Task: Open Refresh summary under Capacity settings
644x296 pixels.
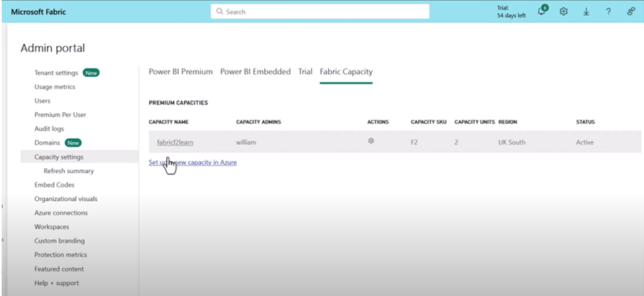Action: click(68, 171)
